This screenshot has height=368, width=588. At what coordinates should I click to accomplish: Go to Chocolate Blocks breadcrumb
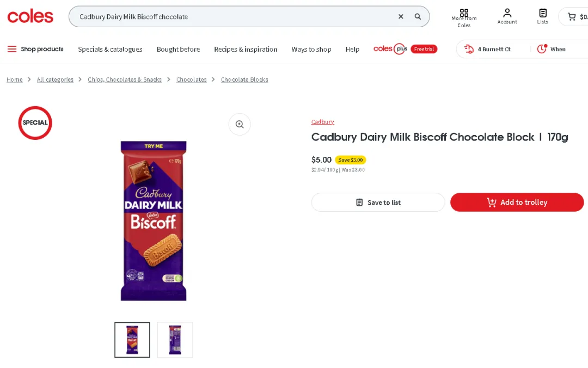244,79
